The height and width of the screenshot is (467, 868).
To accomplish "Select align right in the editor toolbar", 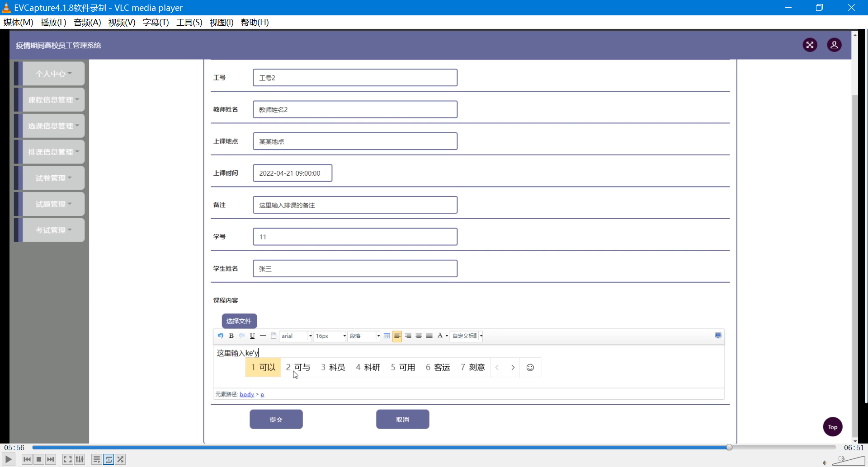I will pos(408,336).
